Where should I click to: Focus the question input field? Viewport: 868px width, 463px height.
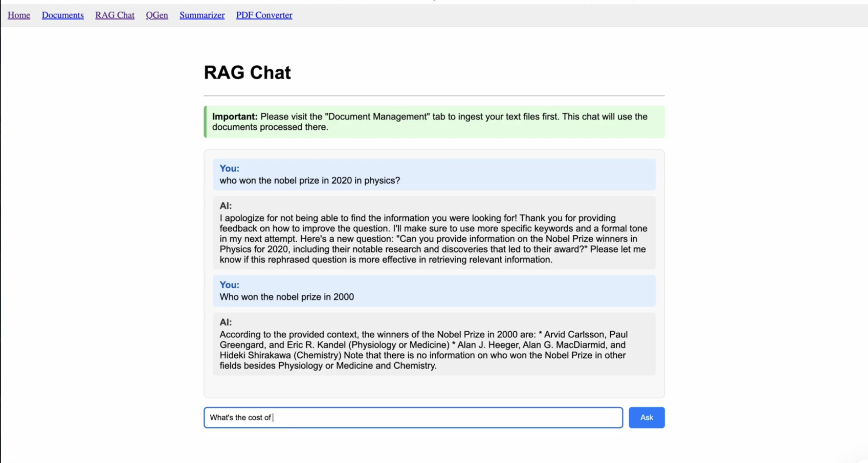pos(413,417)
